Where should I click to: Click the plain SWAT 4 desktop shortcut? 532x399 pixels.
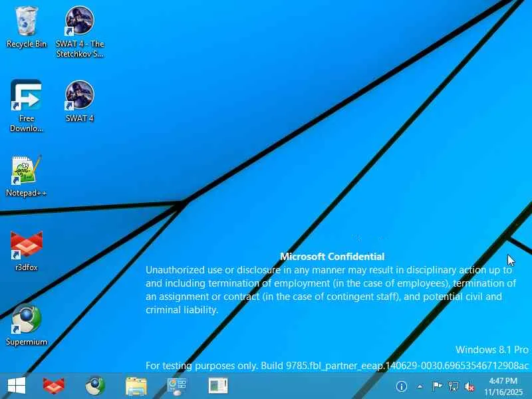[80, 101]
